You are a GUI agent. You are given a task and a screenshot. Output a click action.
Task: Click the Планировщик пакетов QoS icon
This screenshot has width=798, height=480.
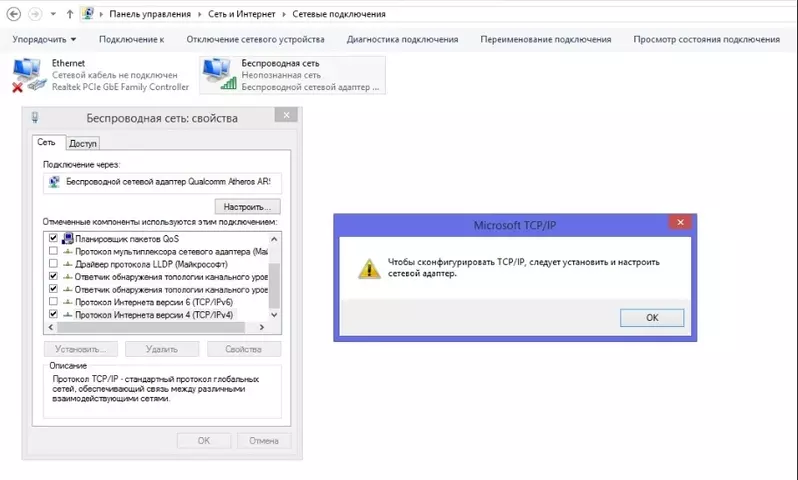(68, 238)
